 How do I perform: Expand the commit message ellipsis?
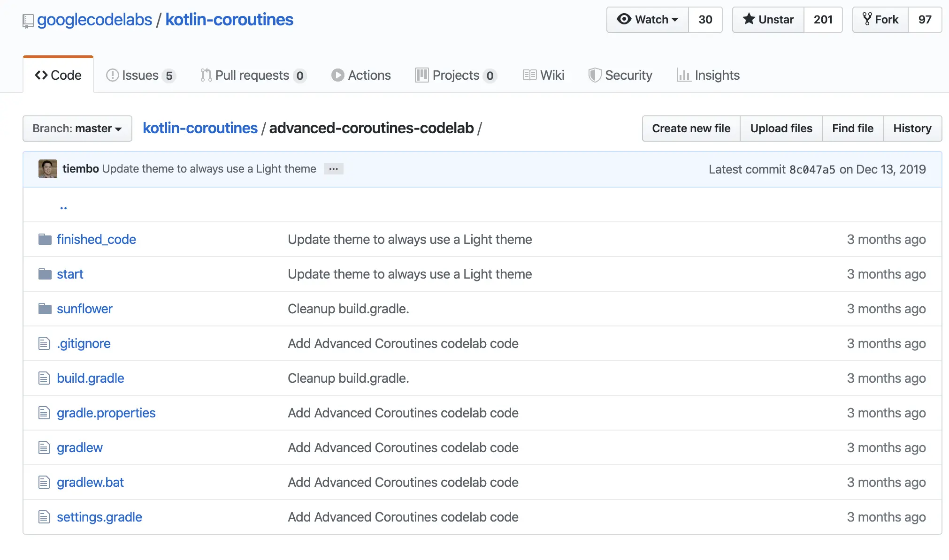(x=334, y=169)
